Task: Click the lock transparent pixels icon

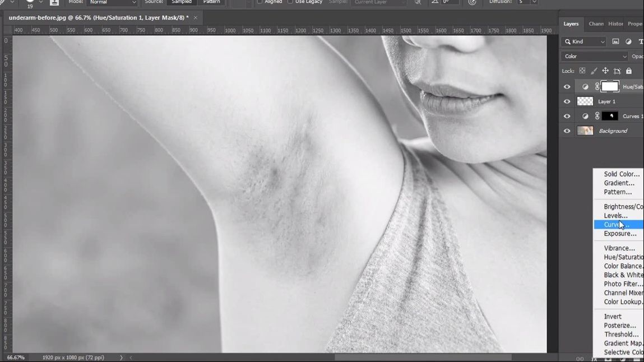Action: (x=582, y=71)
